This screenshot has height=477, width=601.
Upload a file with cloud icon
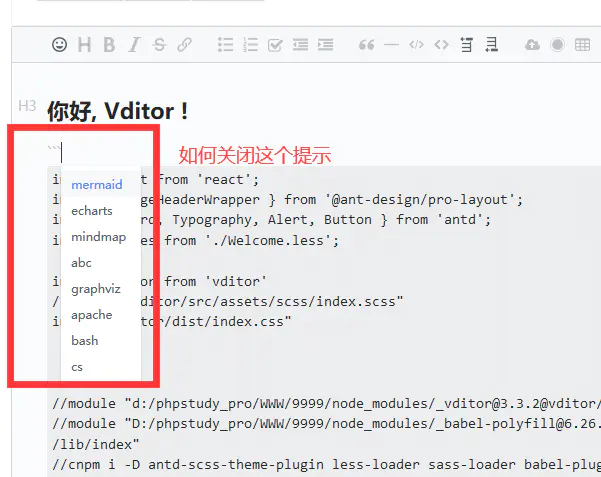[532, 45]
